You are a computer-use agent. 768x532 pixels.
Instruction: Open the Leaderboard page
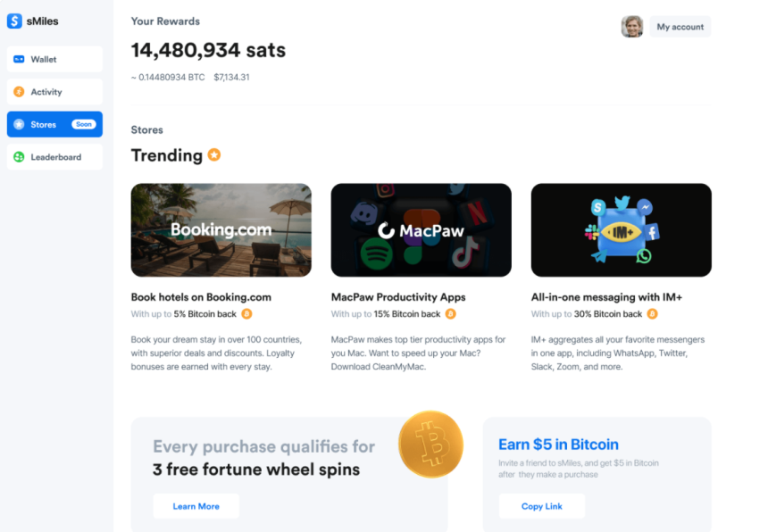click(55, 157)
